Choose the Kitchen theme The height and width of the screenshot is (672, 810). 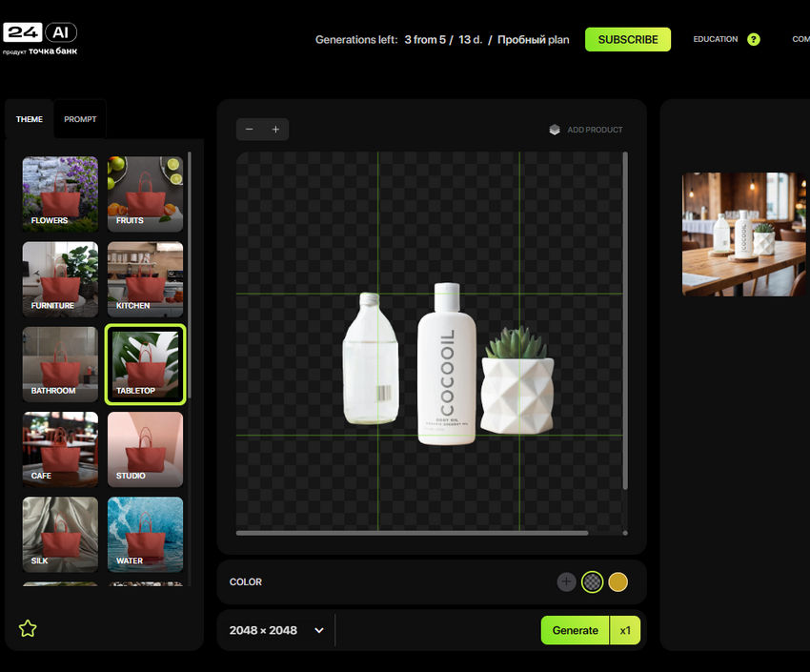tap(145, 279)
